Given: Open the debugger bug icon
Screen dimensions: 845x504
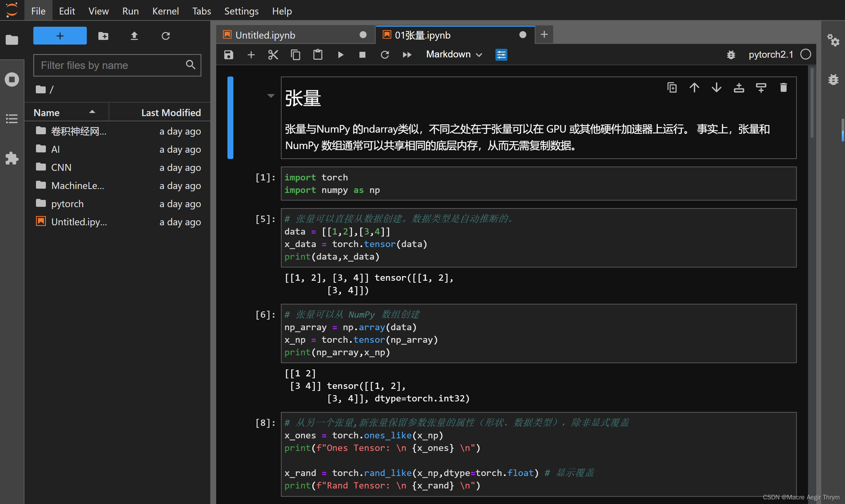Looking at the screenshot, I should [731, 54].
